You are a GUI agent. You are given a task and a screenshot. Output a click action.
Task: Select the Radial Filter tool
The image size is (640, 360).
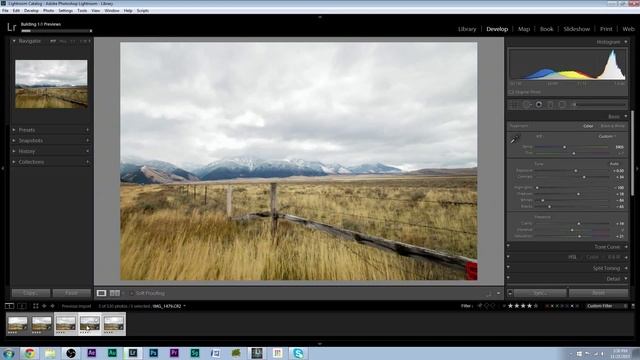coord(562,105)
